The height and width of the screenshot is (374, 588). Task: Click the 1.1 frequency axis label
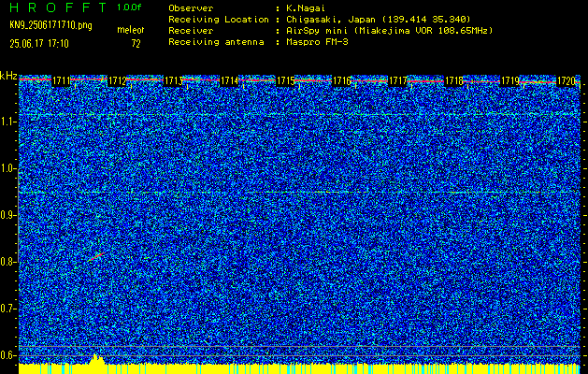point(7,122)
